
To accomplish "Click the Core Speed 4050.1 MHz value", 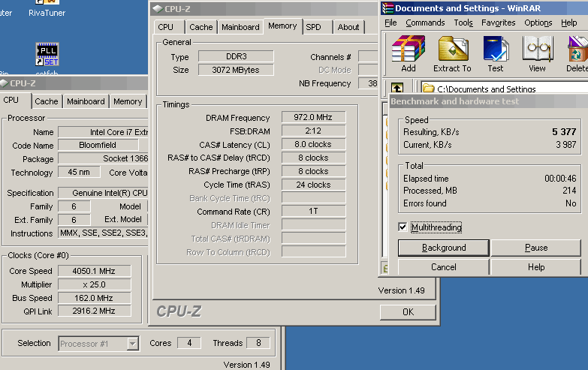I will pos(94,271).
